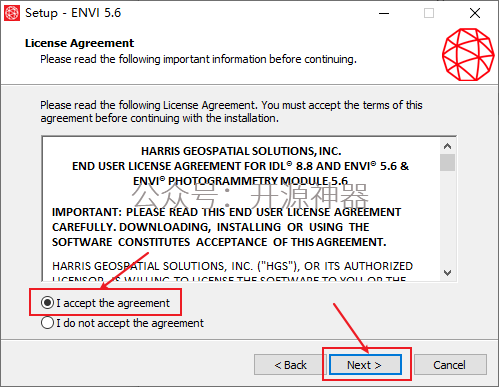Click the IMPORTANT: PLEASE READ paragraph
The width and height of the screenshot is (499, 387).
(227, 227)
